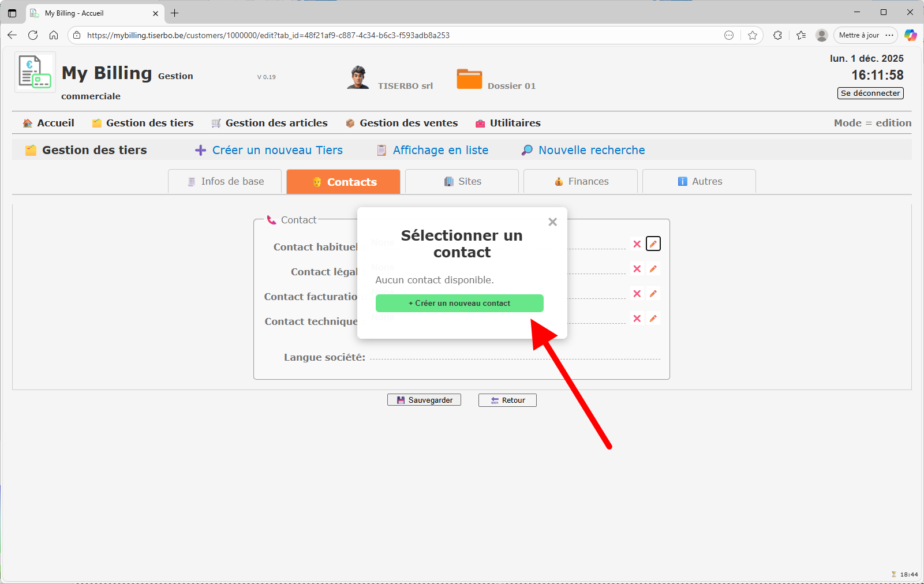924x584 pixels.
Task: Click the magnifying glass beside Nouvelle recherche
Action: (526, 149)
